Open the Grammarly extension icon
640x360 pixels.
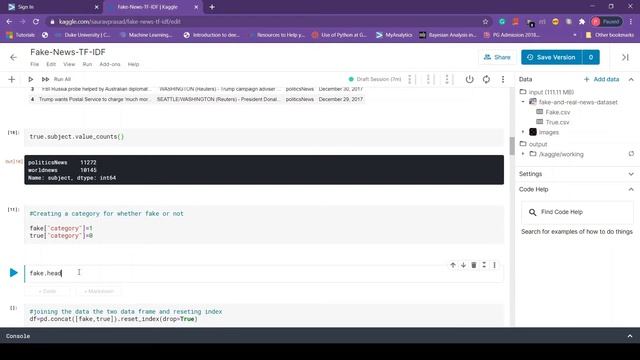[x=502, y=22]
